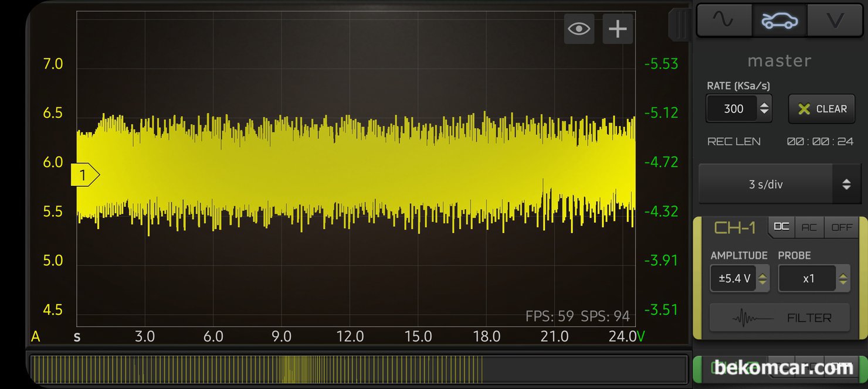This screenshot has width=868, height=389.
Task: Switch to the car automotive tab
Action: click(779, 21)
